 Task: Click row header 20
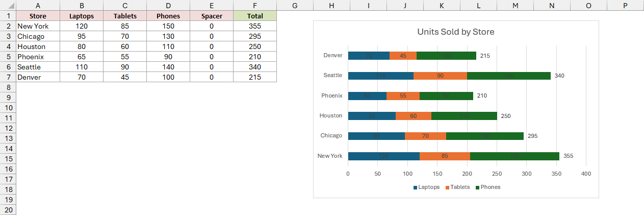click(x=8, y=210)
